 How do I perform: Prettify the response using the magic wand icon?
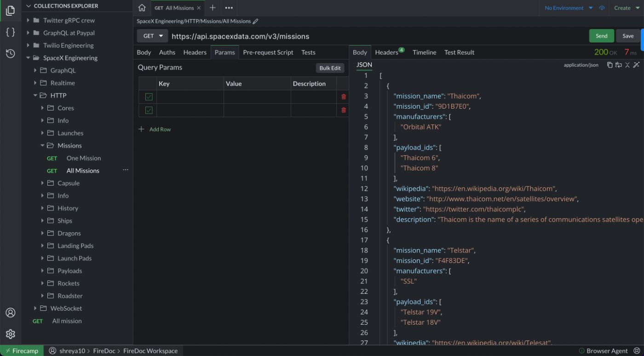tap(637, 65)
